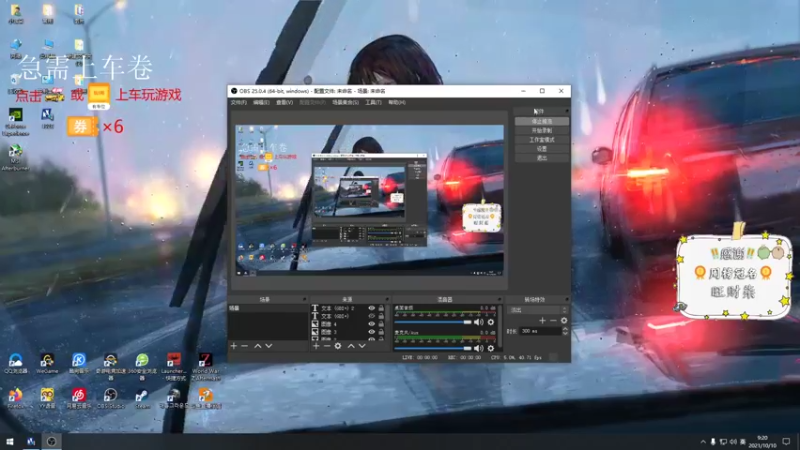Pop out the audio mixer dock panel
This screenshot has width=800, height=450.
(499, 299)
